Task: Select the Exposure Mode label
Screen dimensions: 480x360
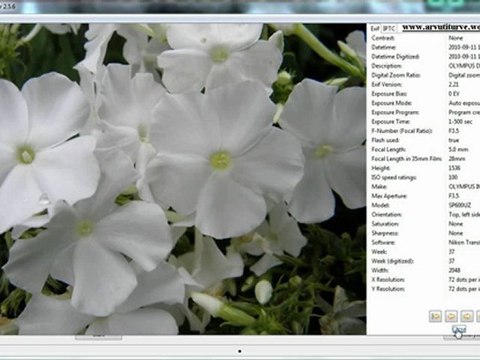Action: click(x=391, y=103)
